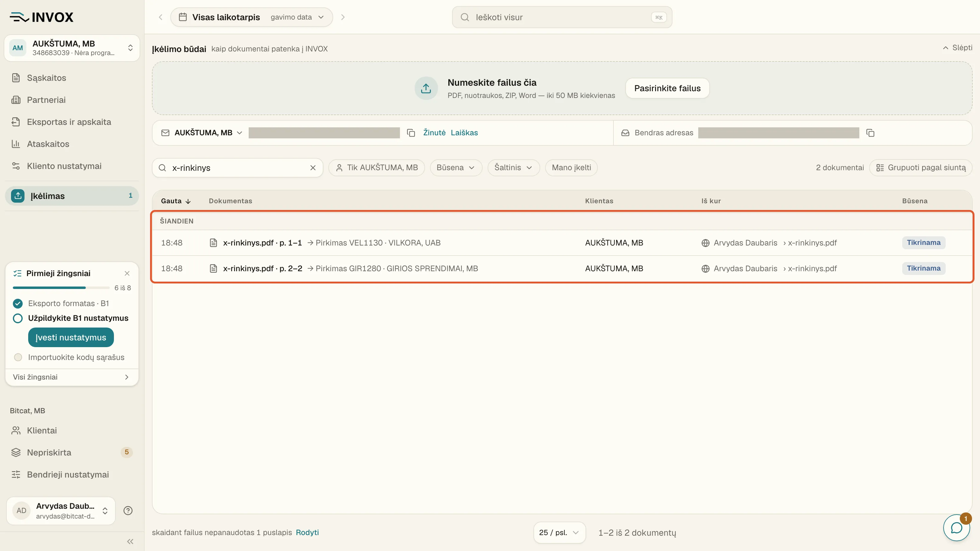The width and height of the screenshot is (980, 551).
Task: Open the INVOX logo home
Action: pyautogui.click(x=41, y=17)
